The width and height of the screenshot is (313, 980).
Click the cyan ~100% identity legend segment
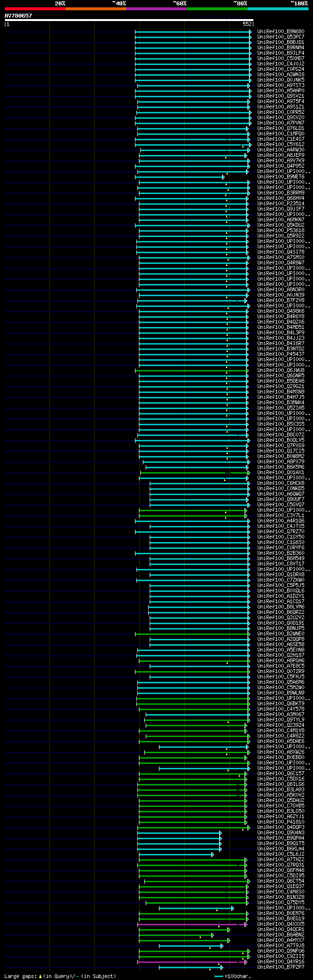pos(278,9)
